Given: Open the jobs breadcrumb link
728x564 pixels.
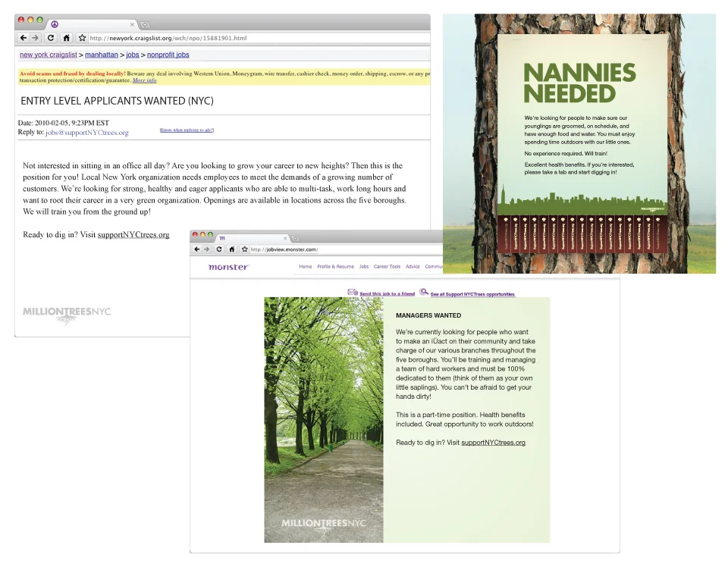Looking at the screenshot, I should pyautogui.click(x=133, y=55).
